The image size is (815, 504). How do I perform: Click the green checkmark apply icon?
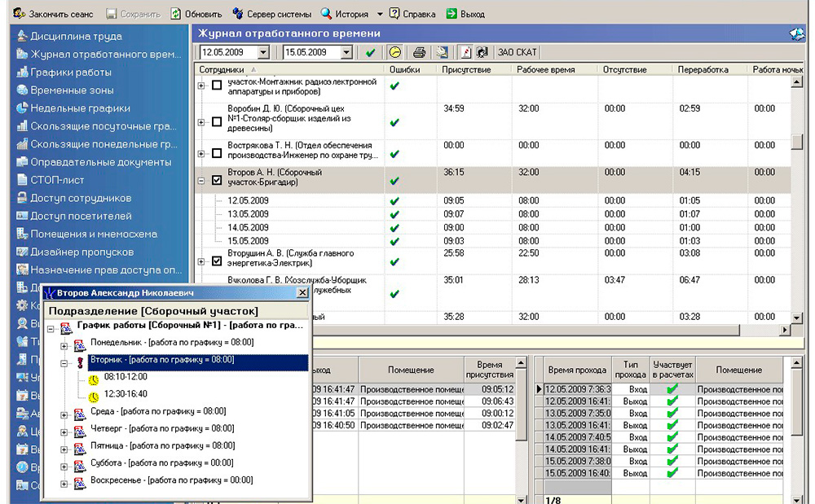pos(370,52)
